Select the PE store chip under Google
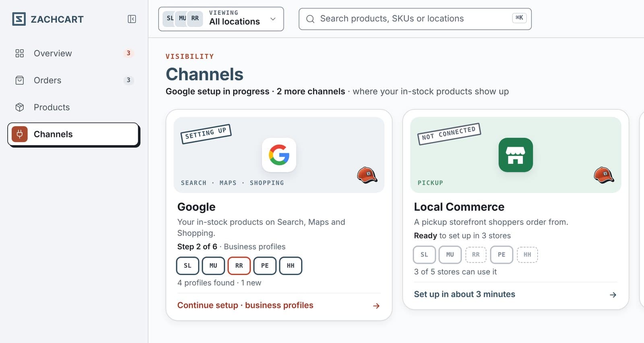This screenshot has width=644, height=343. [x=265, y=266]
